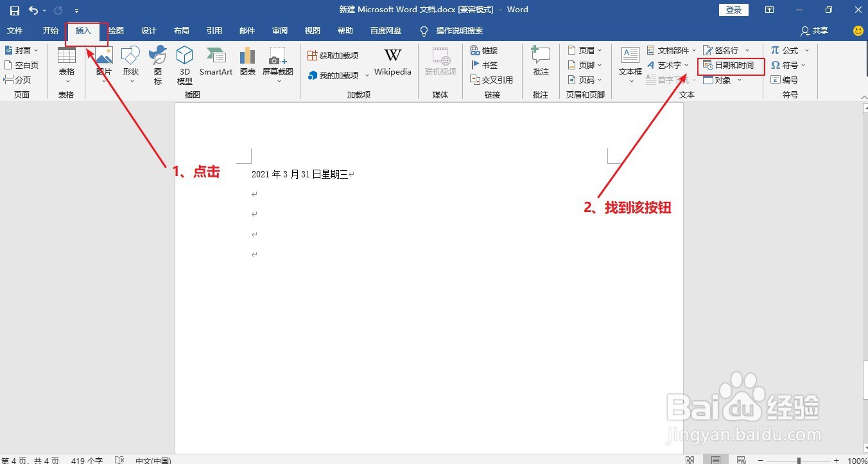
Task: Insert an equation using 公式 icon
Action: coord(787,50)
